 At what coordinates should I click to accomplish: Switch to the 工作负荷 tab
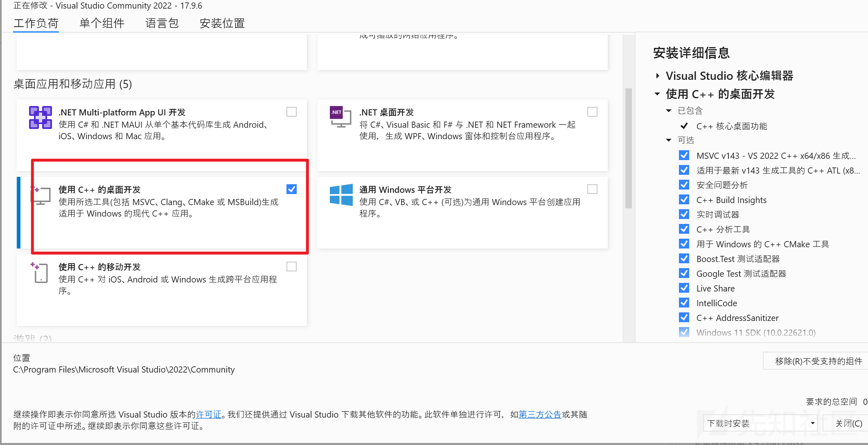36,23
